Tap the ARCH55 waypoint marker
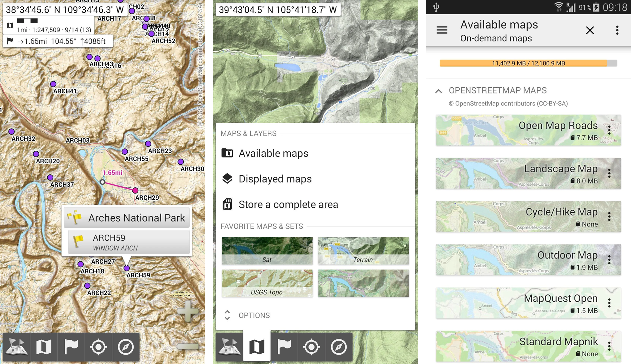631x364 pixels. pyautogui.click(x=125, y=151)
